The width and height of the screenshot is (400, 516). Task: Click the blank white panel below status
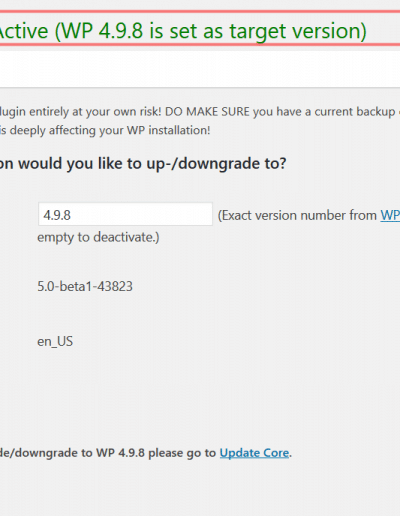200,69
